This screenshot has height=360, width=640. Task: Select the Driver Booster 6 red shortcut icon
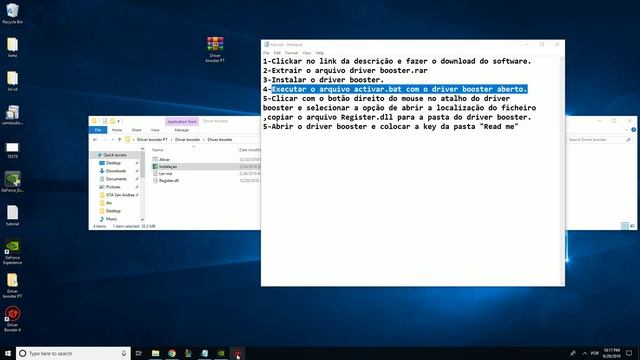[x=12, y=319]
